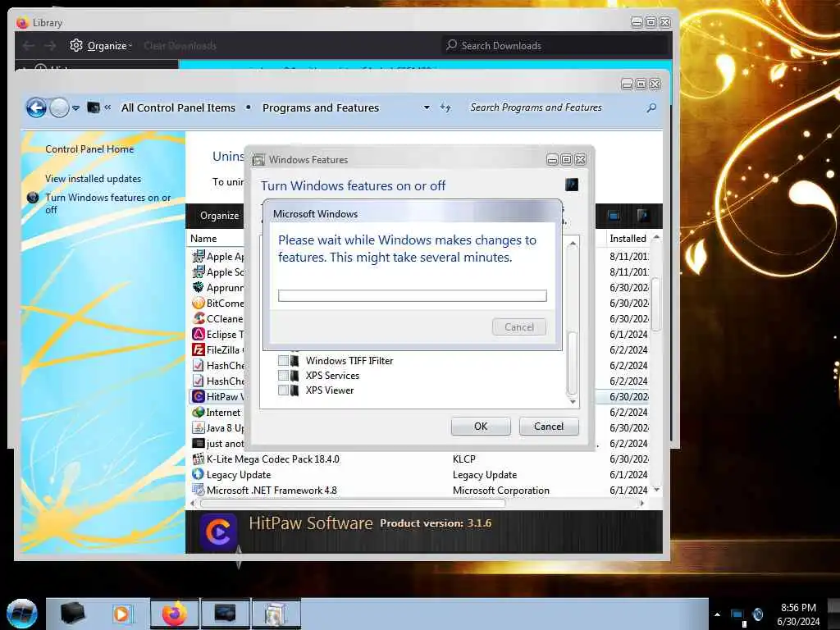
Task: Click Clear Downloads in the Library window
Action: coord(180,46)
